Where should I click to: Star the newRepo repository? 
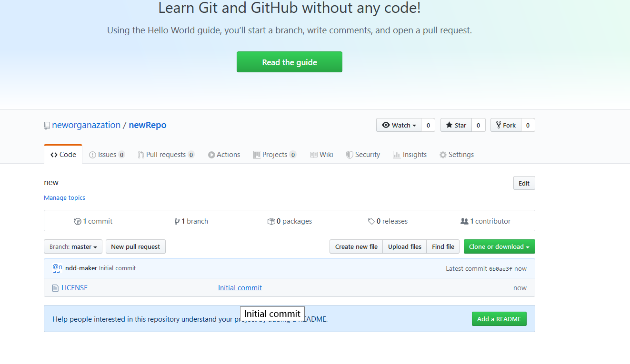456,125
